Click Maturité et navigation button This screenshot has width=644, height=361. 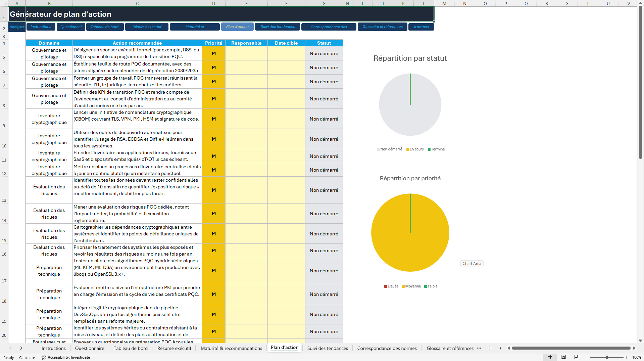pos(195,27)
